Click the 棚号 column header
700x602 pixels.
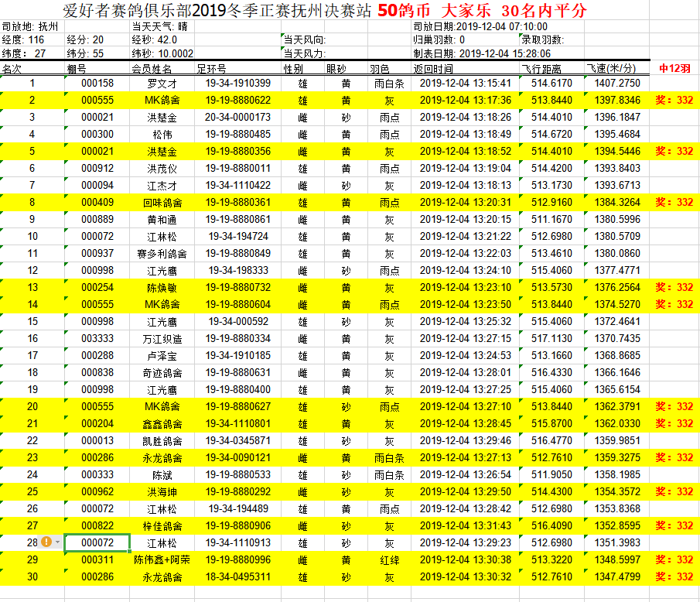coord(77,69)
